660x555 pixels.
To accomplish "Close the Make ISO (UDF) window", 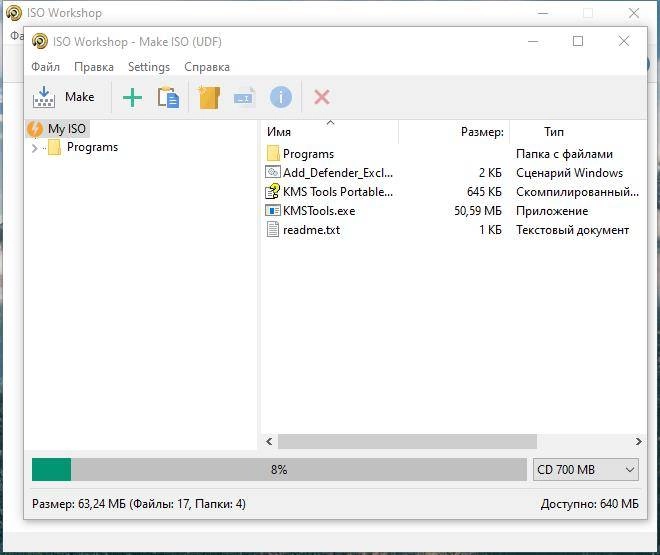I will [623, 41].
